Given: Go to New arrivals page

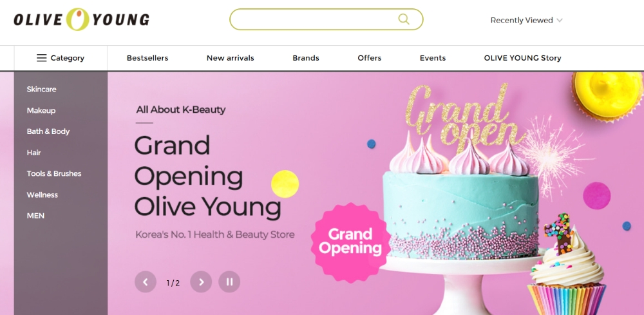Looking at the screenshot, I should point(231,58).
